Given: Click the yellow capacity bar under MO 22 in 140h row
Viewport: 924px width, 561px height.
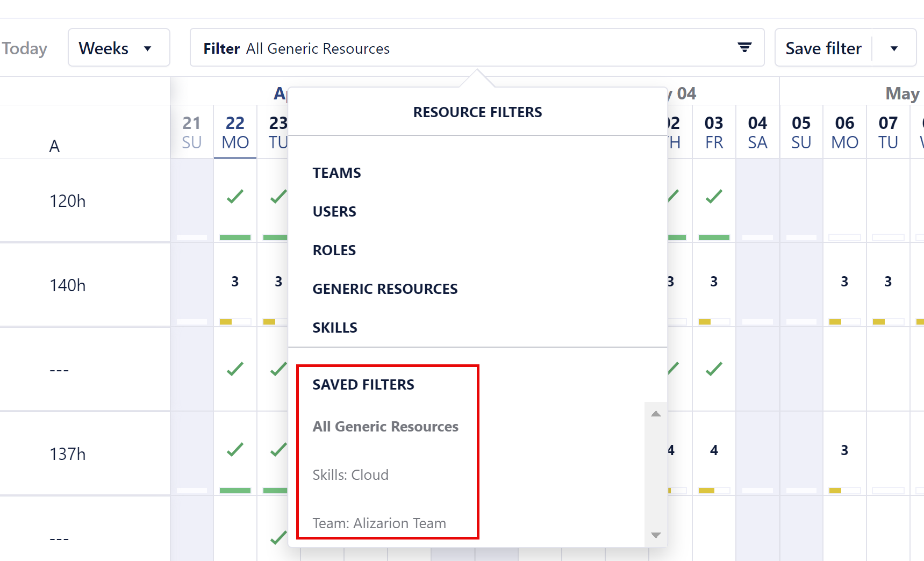Looking at the screenshot, I should click(227, 321).
